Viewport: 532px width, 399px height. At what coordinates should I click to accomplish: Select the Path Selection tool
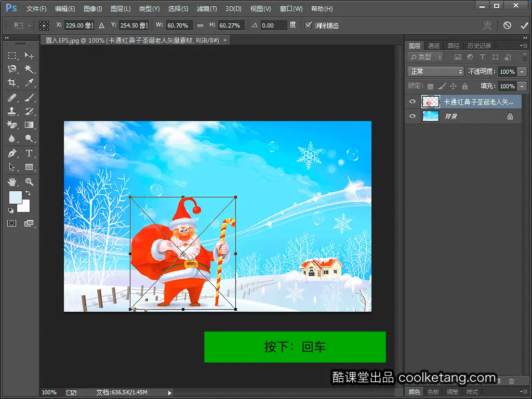[x=12, y=167]
